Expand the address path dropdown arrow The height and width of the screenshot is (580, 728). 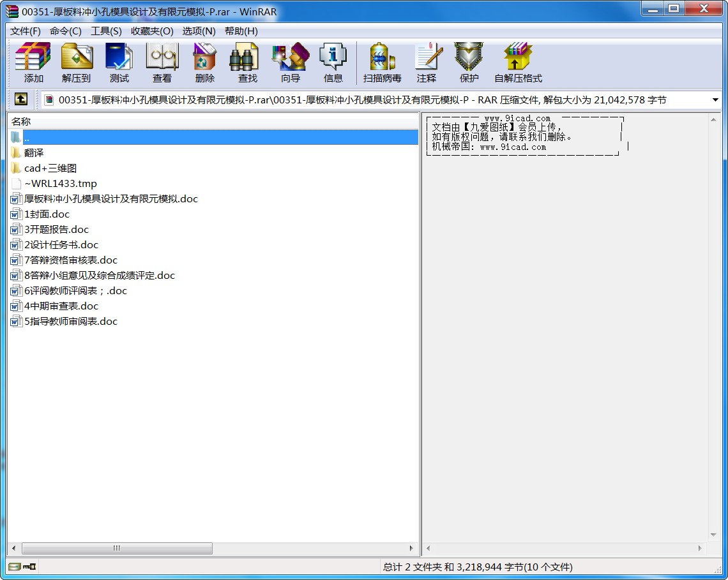pyautogui.click(x=715, y=100)
